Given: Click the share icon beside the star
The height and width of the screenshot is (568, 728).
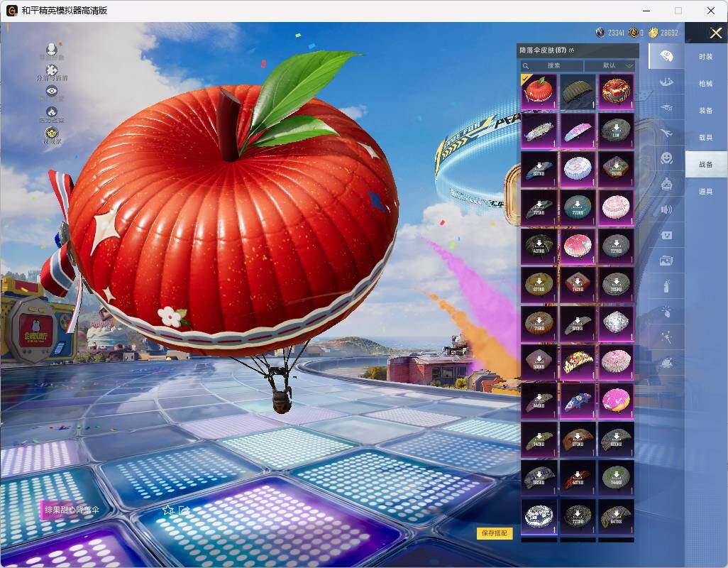Looking at the screenshot, I should tap(184, 510).
